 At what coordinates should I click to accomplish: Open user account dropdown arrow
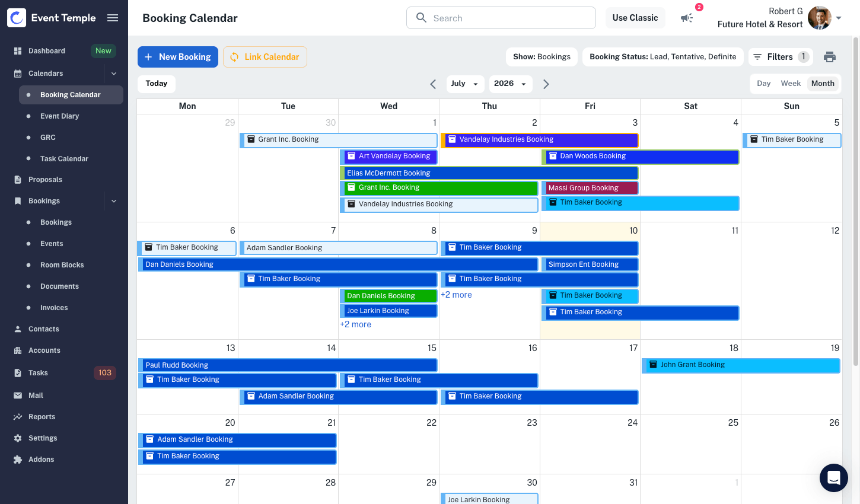839,18
